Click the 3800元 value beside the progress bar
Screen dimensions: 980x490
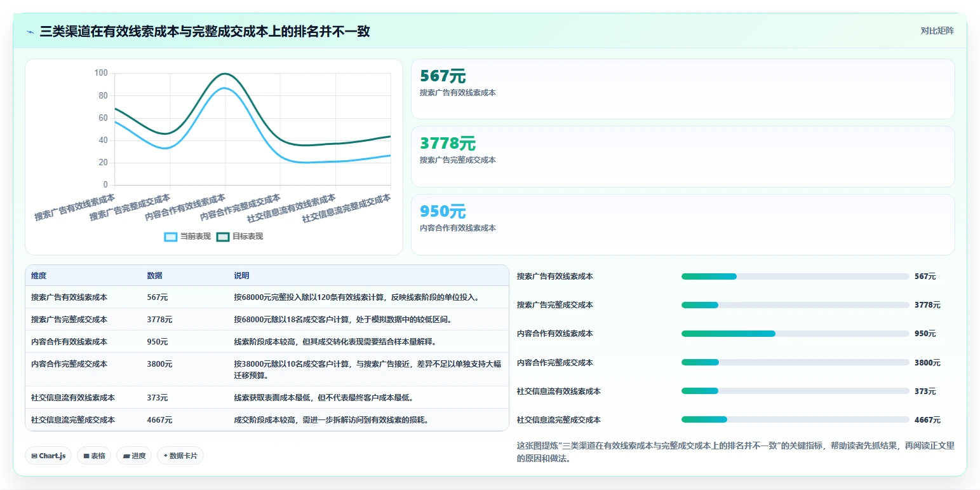(x=927, y=363)
